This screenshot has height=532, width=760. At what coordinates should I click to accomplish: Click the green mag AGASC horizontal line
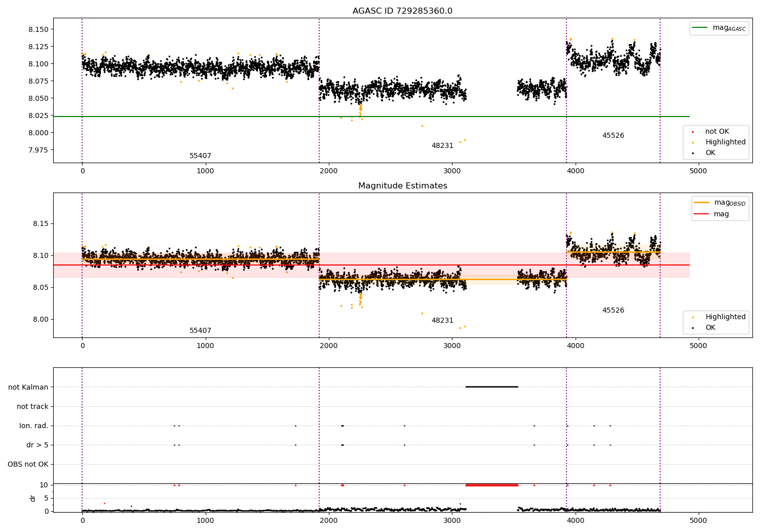[x=371, y=117]
